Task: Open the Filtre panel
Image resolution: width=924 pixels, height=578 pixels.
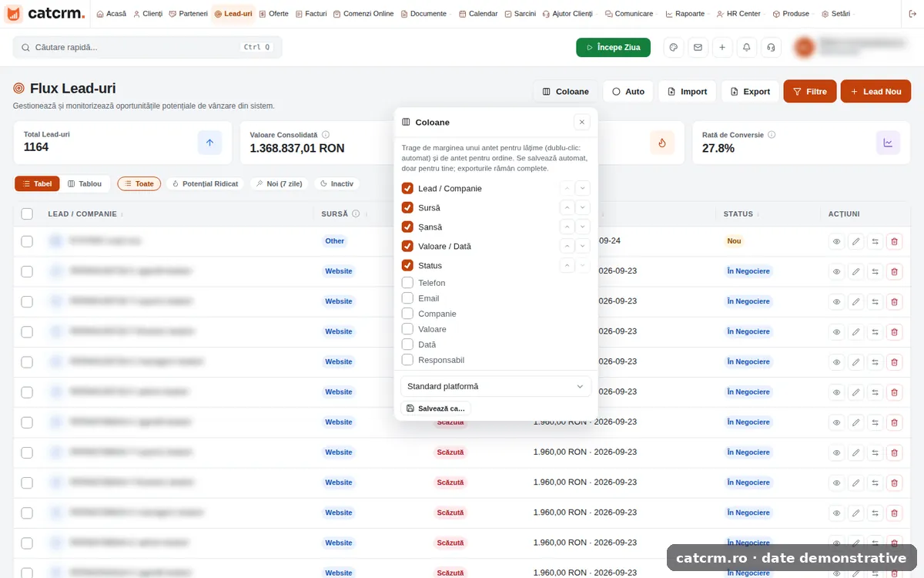Action: pyautogui.click(x=810, y=91)
